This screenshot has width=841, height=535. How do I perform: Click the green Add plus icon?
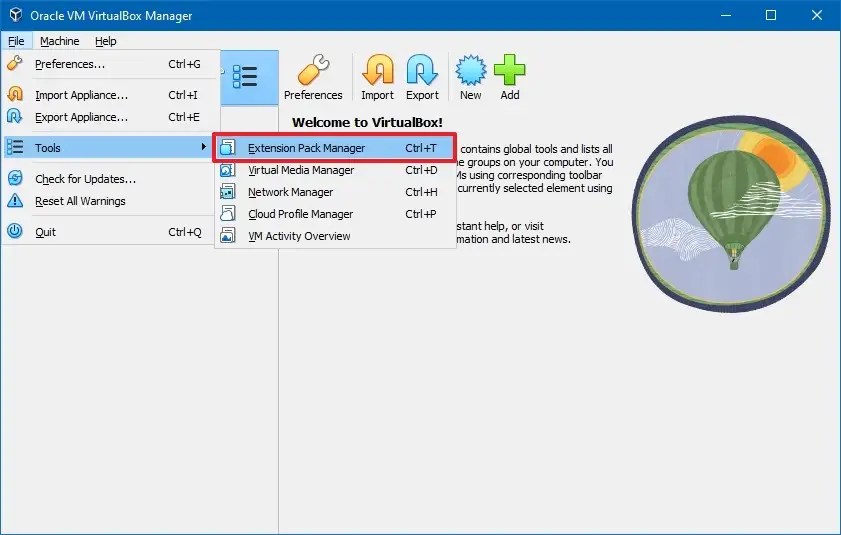(510, 70)
